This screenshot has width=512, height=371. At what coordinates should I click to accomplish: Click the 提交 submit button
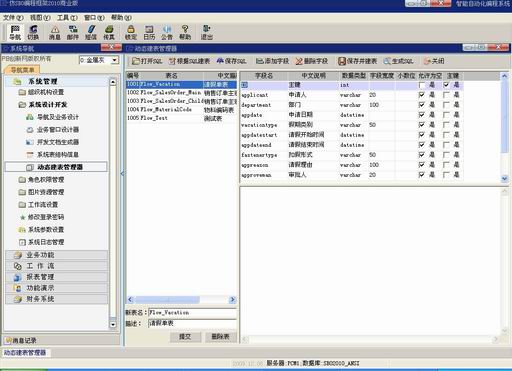coord(185,337)
